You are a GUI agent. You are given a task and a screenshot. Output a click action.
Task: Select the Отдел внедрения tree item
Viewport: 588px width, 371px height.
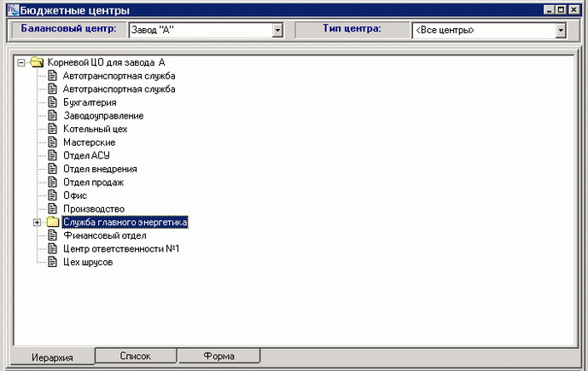[100, 169]
